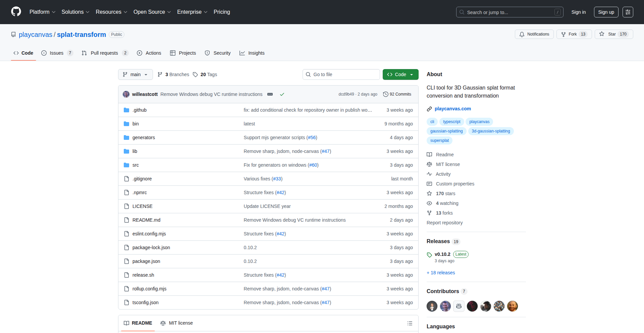Click Report repository link

click(444, 223)
